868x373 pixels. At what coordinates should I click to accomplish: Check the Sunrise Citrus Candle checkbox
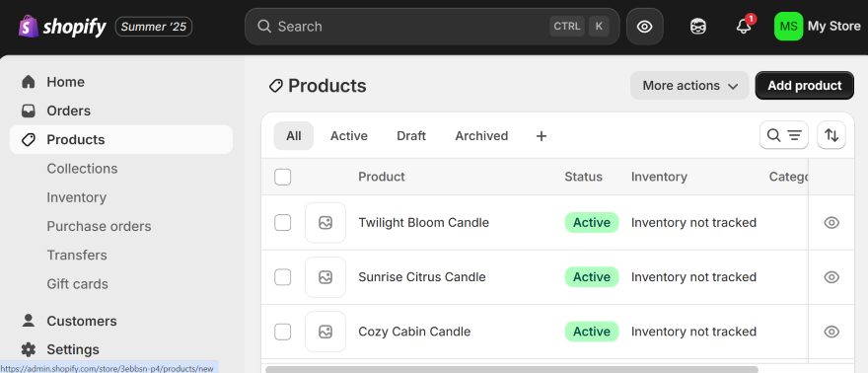coord(283,276)
